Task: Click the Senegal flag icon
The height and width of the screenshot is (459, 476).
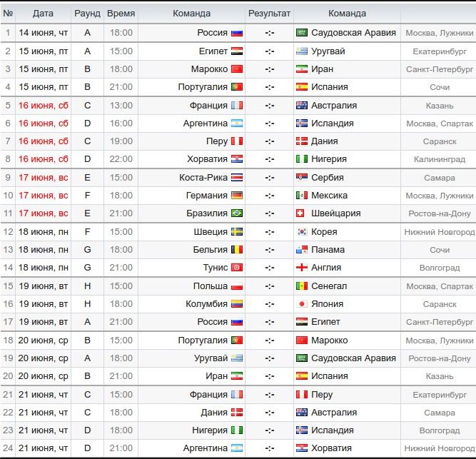Action: pos(302,286)
